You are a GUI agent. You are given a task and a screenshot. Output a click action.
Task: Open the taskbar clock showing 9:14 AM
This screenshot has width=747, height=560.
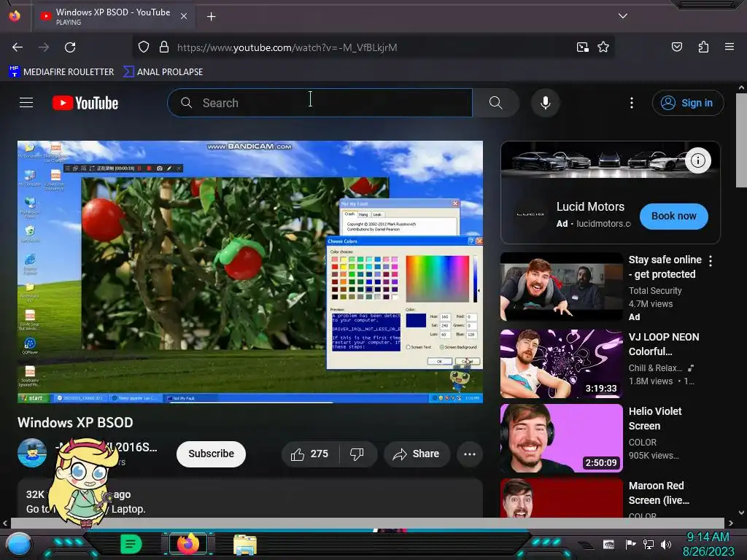pyautogui.click(x=708, y=544)
